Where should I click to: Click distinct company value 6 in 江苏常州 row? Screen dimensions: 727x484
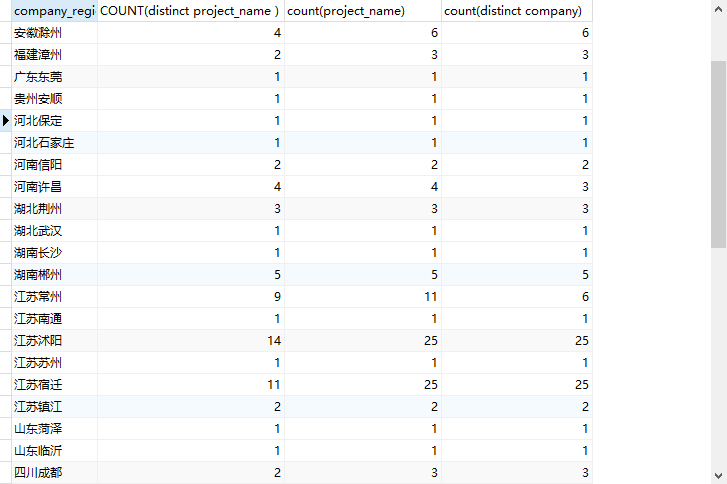pyautogui.click(x=517, y=297)
